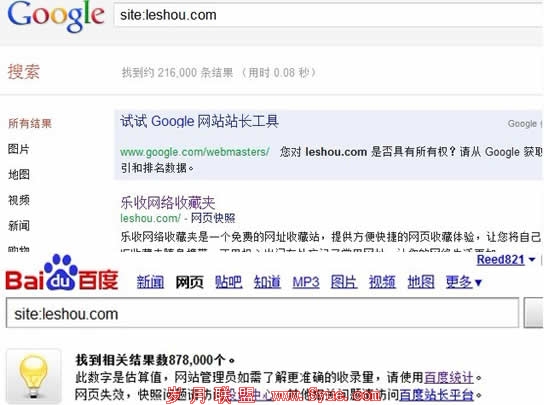Click the Google logo

tap(56, 16)
